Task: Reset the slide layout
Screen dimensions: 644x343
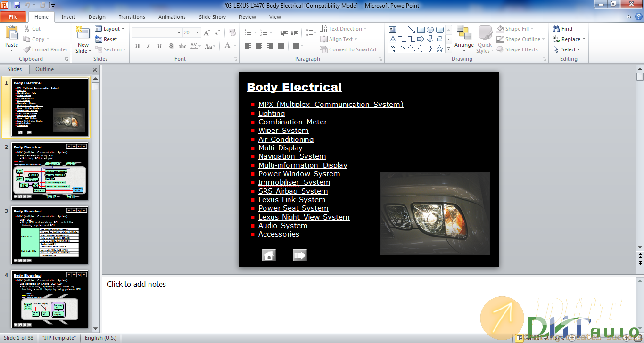Action: click(x=106, y=39)
